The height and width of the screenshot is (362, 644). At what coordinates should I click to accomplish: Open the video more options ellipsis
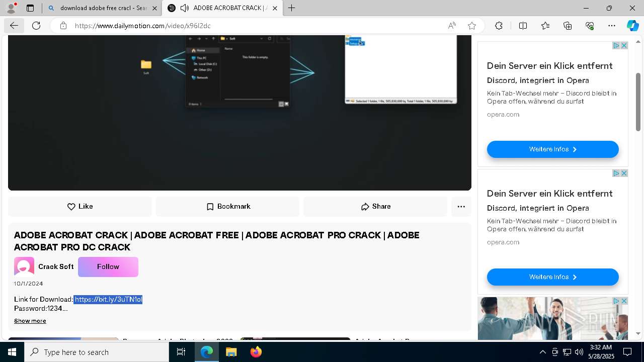coord(461,207)
